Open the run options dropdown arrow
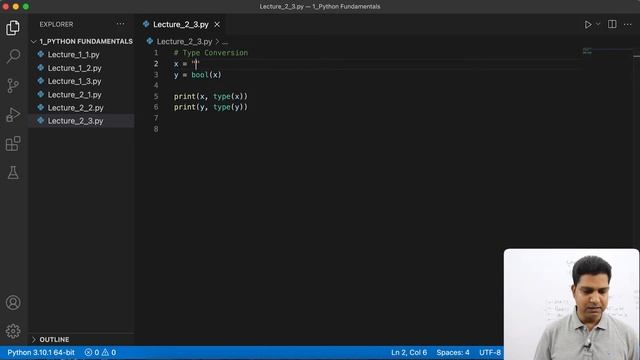This screenshot has height=360, width=640. [x=598, y=24]
